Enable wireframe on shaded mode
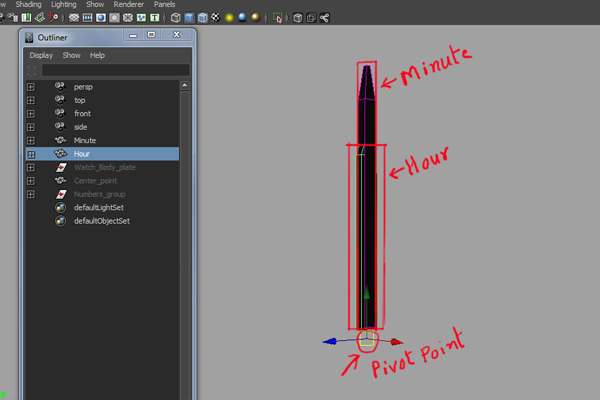Screen dimensions: 600x400 tap(202, 18)
